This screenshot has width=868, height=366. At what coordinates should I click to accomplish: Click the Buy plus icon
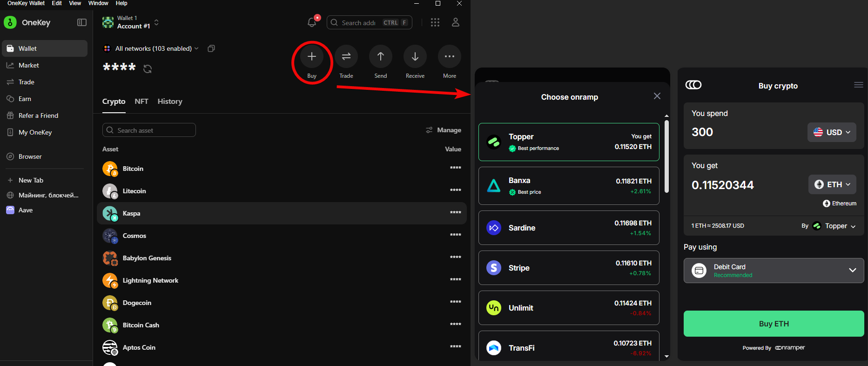[312, 56]
